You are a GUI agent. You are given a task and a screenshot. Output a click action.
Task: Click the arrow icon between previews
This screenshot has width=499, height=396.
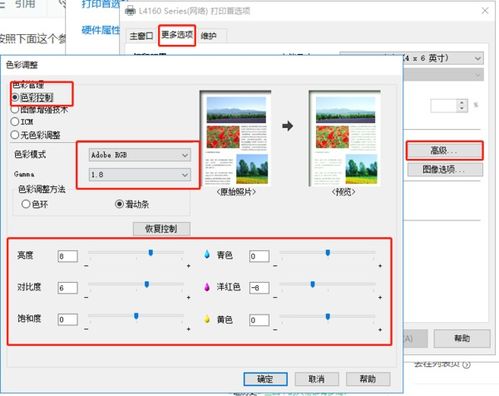tap(288, 126)
